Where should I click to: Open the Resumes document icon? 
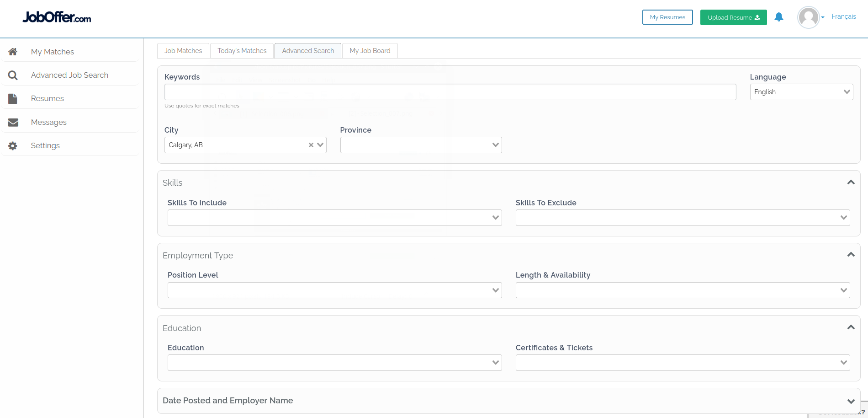[12, 98]
